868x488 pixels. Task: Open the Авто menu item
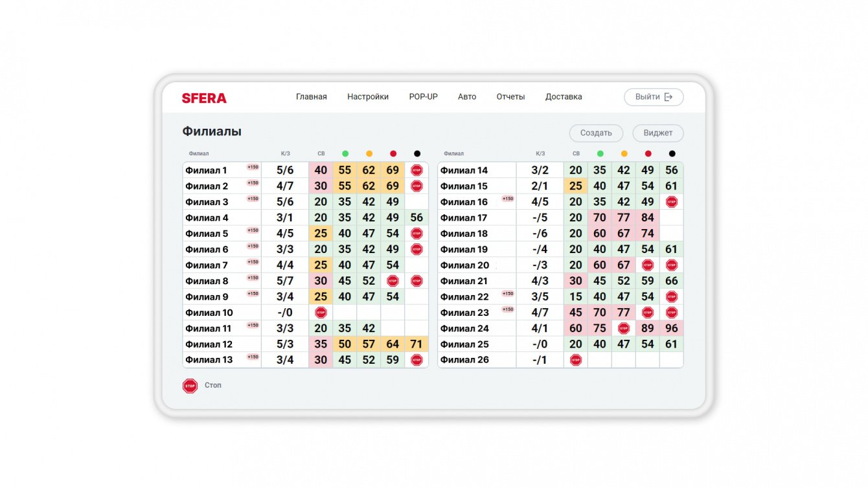pyautogui.click(x=467, y=97)
